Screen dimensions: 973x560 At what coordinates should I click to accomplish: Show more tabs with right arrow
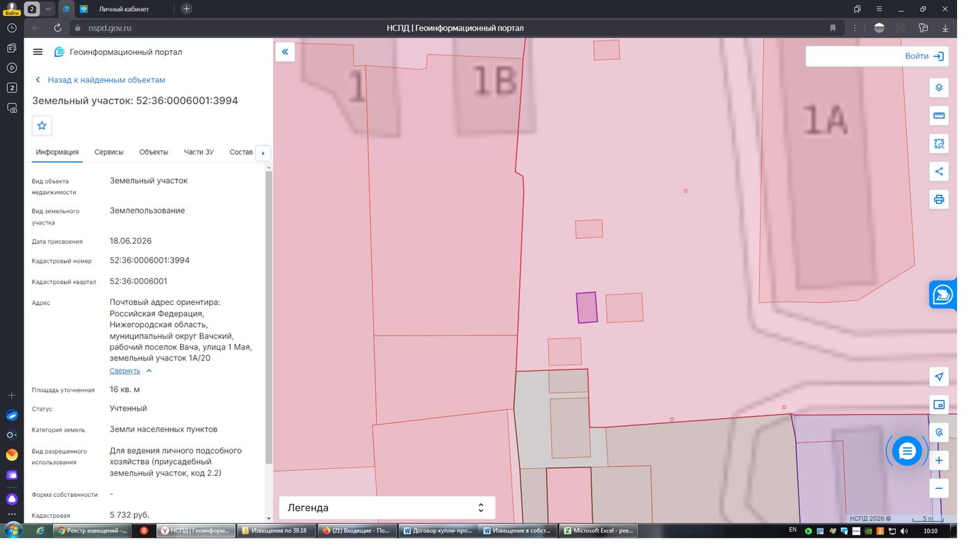(263, 153)
